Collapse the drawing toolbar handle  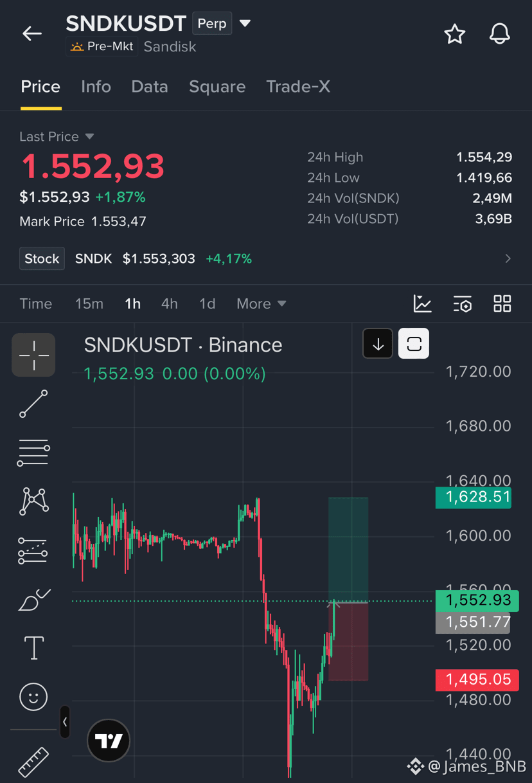(x=65, y=723)
